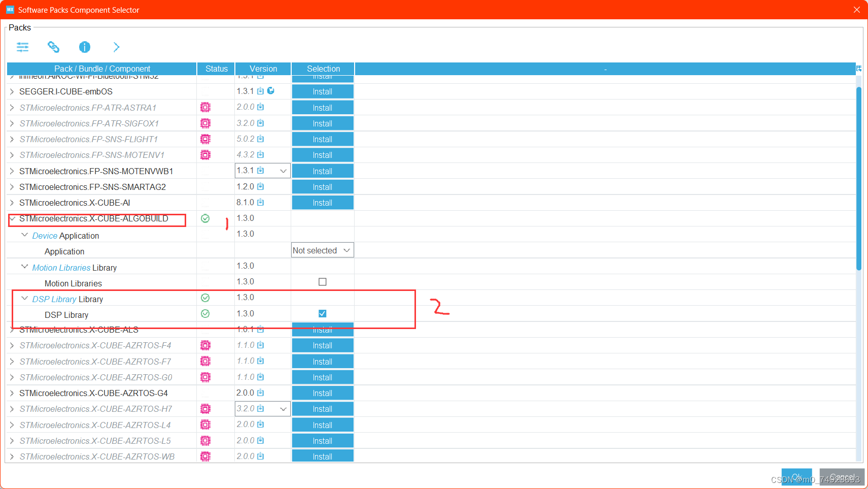Click the Motion Libraries link text
Viewport: 868px width, 489px height.
click(61, 268)
